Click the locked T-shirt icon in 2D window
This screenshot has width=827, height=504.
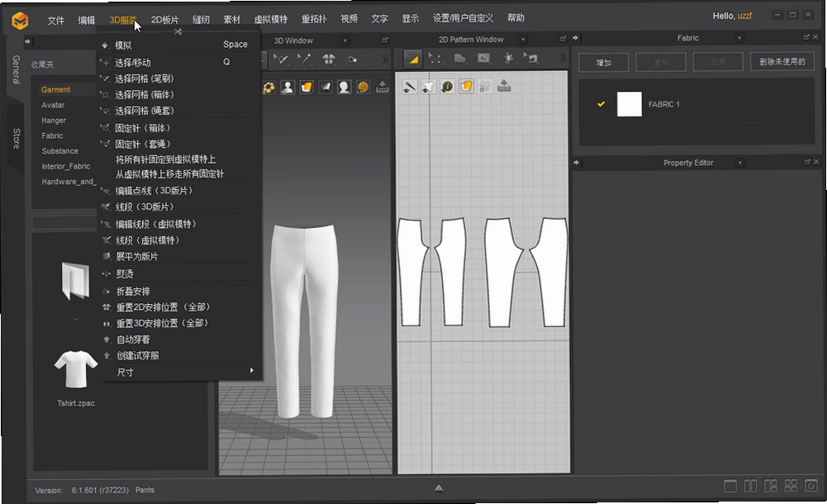click(x=485, y=87)
